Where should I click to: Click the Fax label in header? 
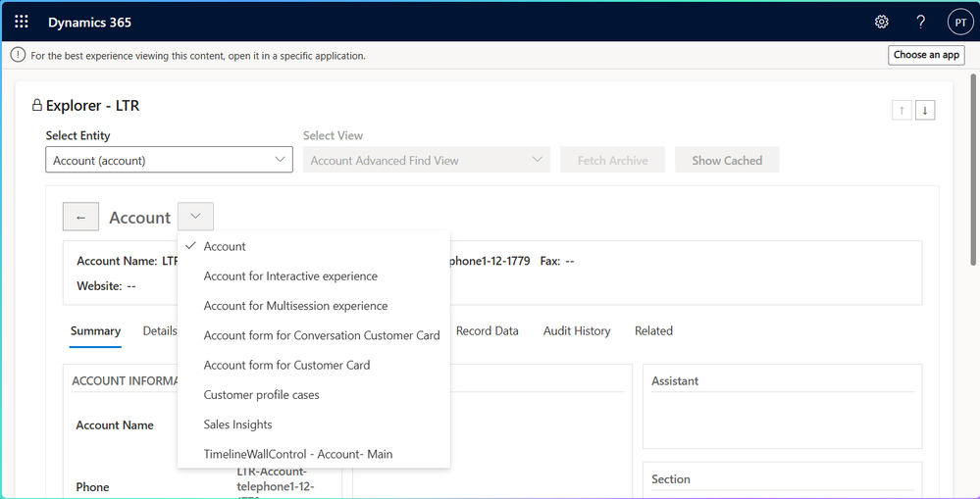click(550, 261)
